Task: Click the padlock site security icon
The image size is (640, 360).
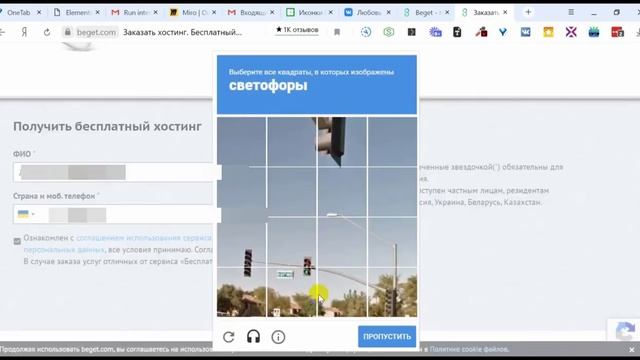Action: click(68, 32)
